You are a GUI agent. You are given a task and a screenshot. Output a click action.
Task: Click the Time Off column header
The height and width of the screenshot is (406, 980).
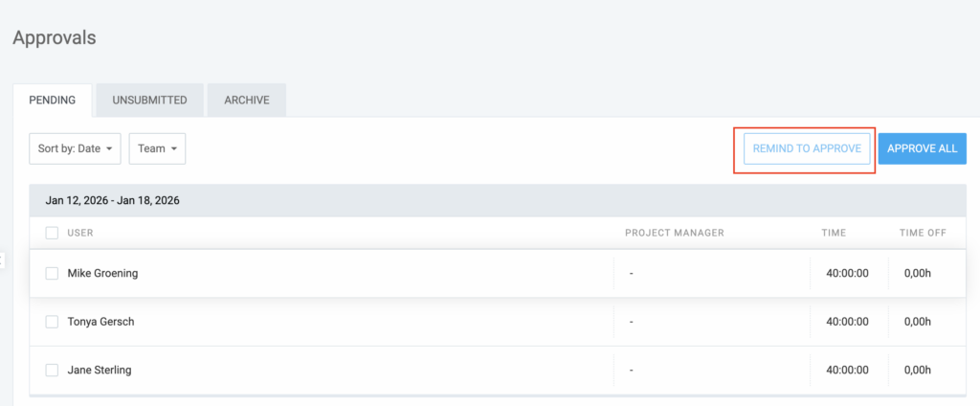point(923,233)
